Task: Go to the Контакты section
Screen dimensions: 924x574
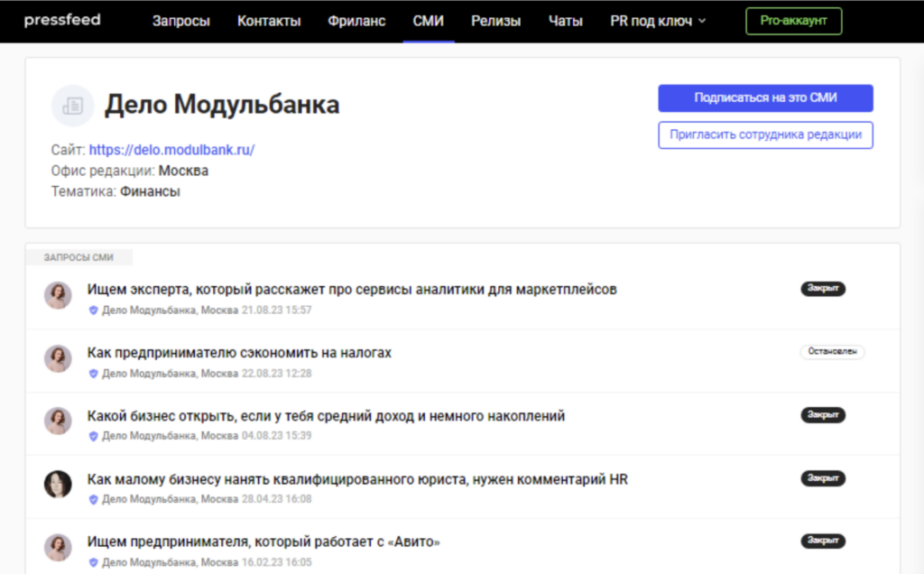Action: (268, 21)
